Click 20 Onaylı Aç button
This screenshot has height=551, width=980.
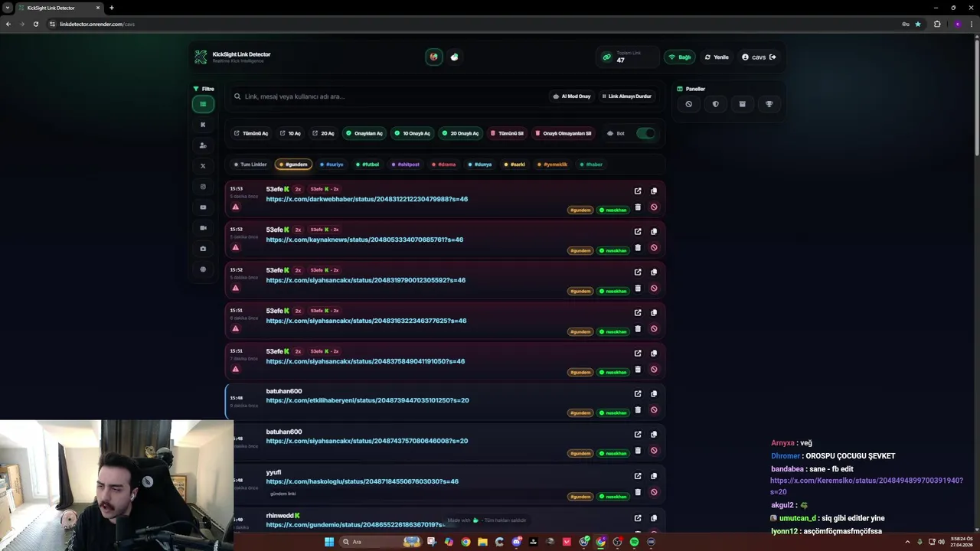(460, 133)
